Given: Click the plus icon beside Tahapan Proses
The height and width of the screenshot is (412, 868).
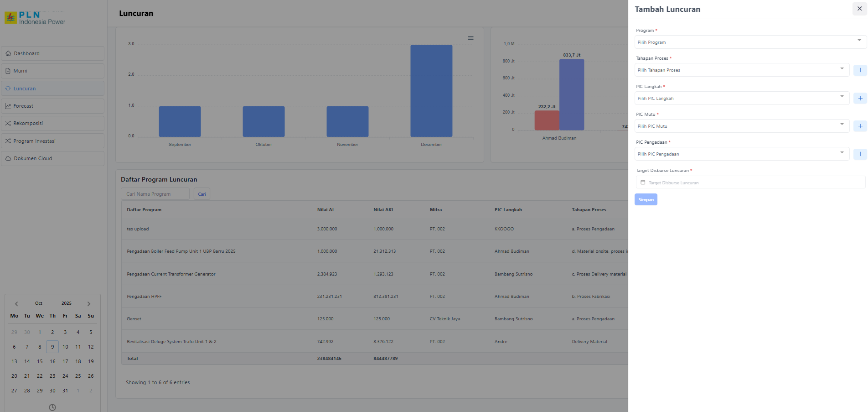Looking at the screenshot, I should [860, 70].
